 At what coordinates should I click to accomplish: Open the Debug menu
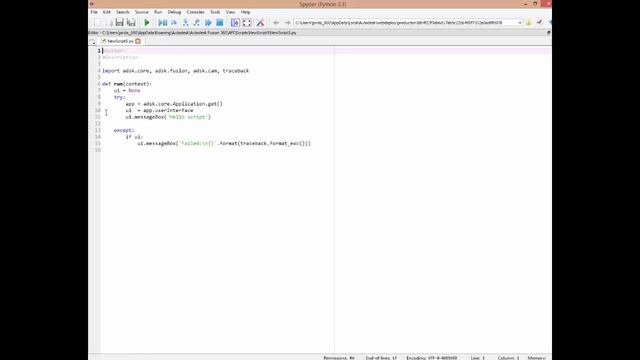tap(174, 12)
